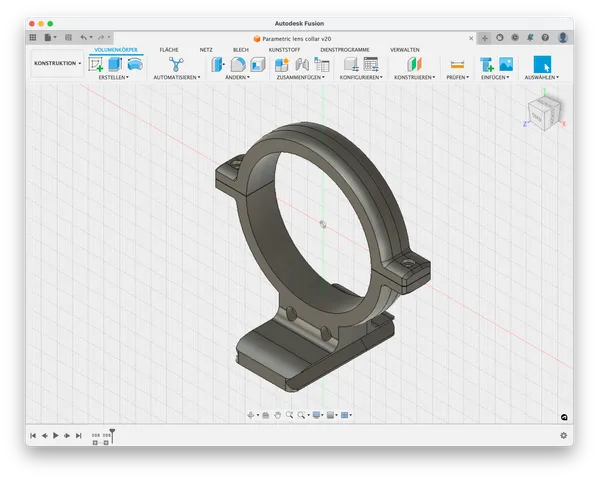
Task: Click the Fillet tool icon
Action: 238,64
